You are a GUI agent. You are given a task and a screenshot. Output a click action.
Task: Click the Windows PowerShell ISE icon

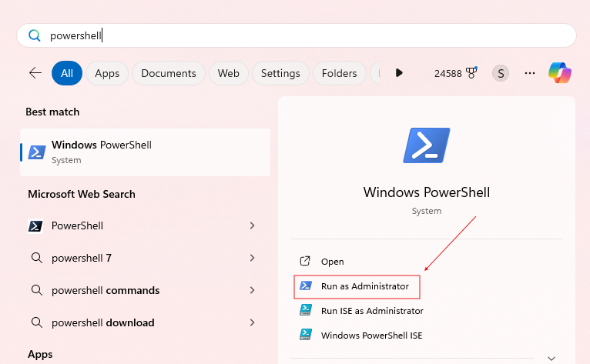[306, 335]
